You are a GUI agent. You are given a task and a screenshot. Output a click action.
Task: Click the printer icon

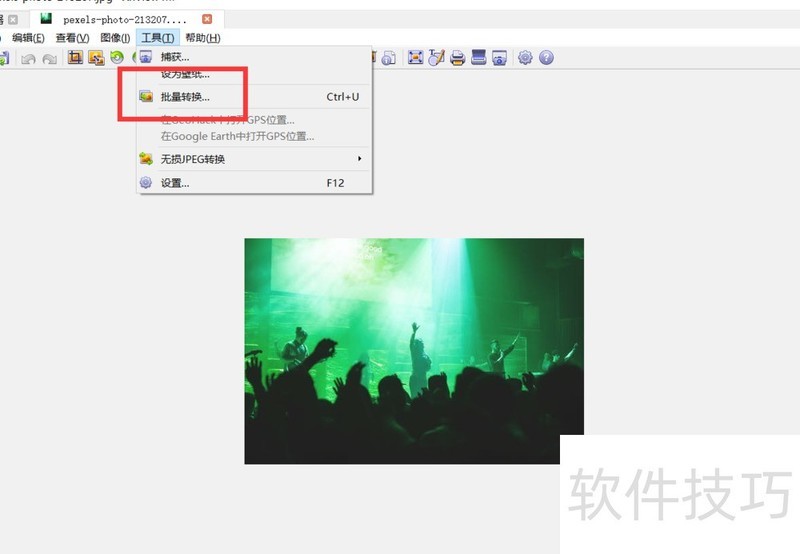pyautogui.click(x=458, y=58)
